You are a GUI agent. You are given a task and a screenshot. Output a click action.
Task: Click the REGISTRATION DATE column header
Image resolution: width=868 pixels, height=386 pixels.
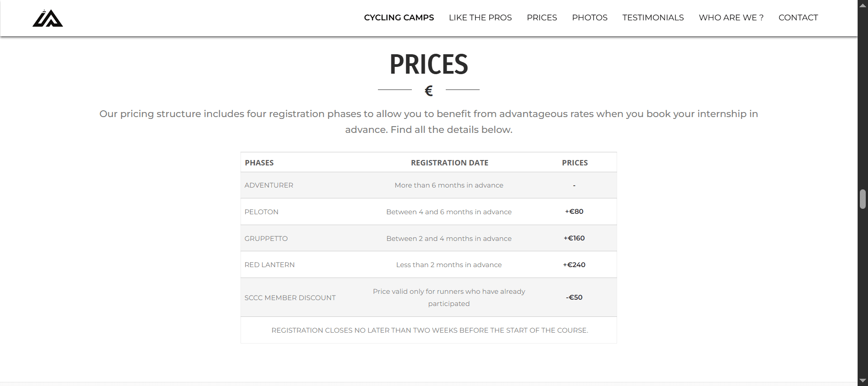pos(449,163)
